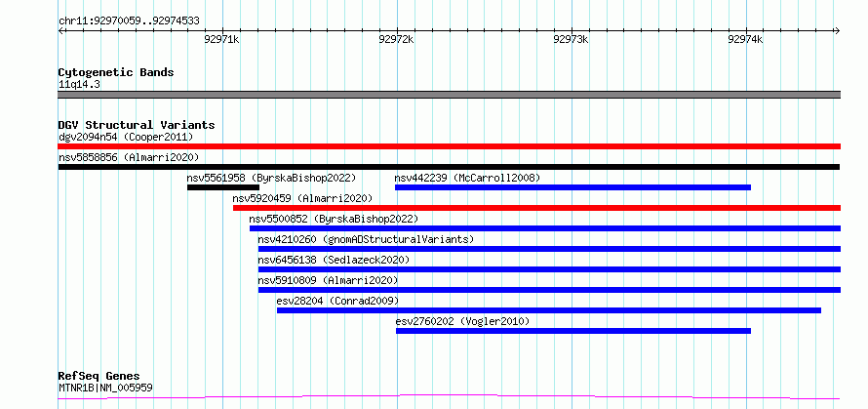Click the Cytogenetic Bands track heading
Screen dimensions: 868x409
[x=116, y=72]
